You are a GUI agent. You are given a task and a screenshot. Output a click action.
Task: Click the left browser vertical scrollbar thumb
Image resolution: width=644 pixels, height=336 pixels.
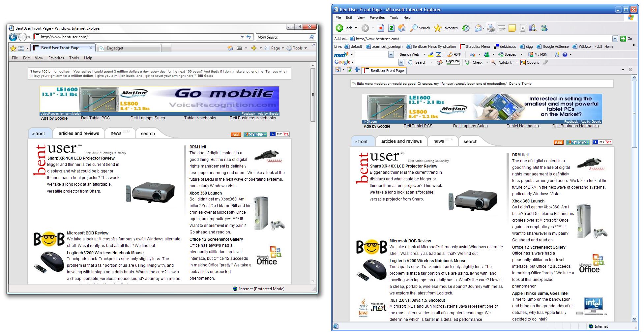point(313,95)
